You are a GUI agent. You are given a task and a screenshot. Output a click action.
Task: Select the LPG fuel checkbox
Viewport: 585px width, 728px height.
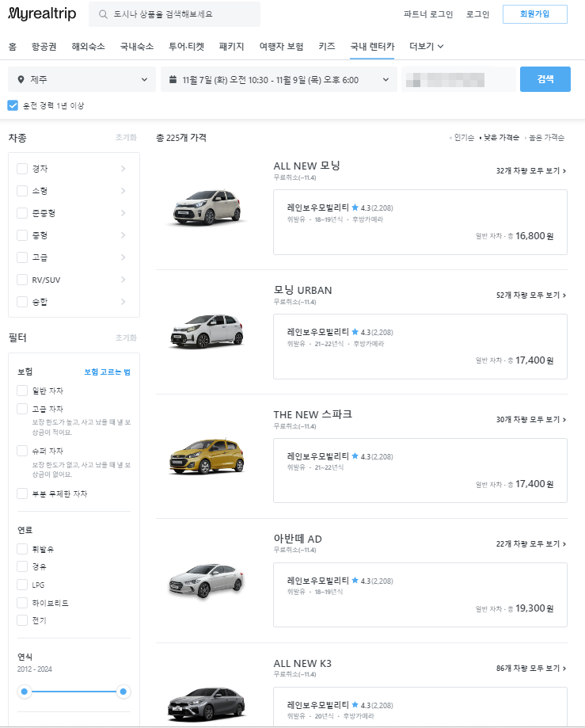pos(22,585)
